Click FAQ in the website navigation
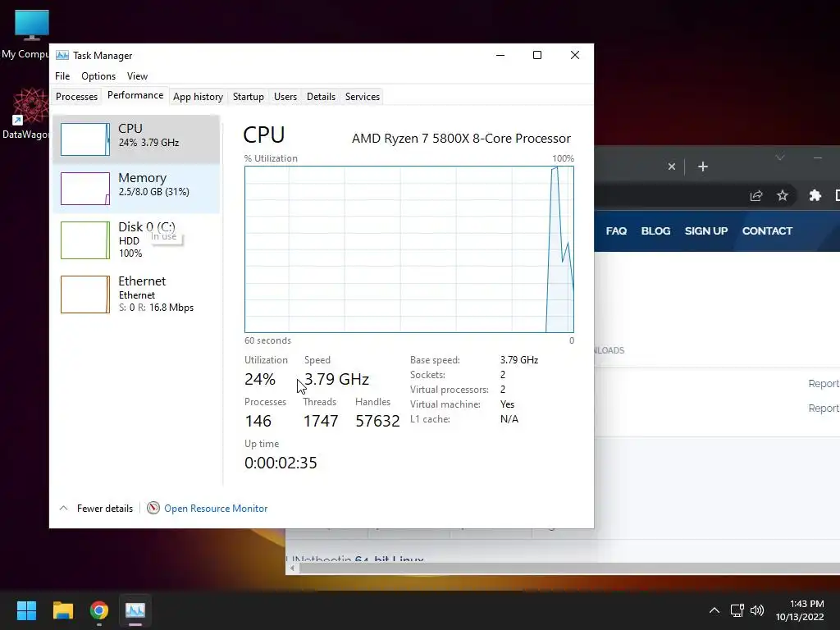This screenshot has width=840, height=630. [x=616, y=231]
